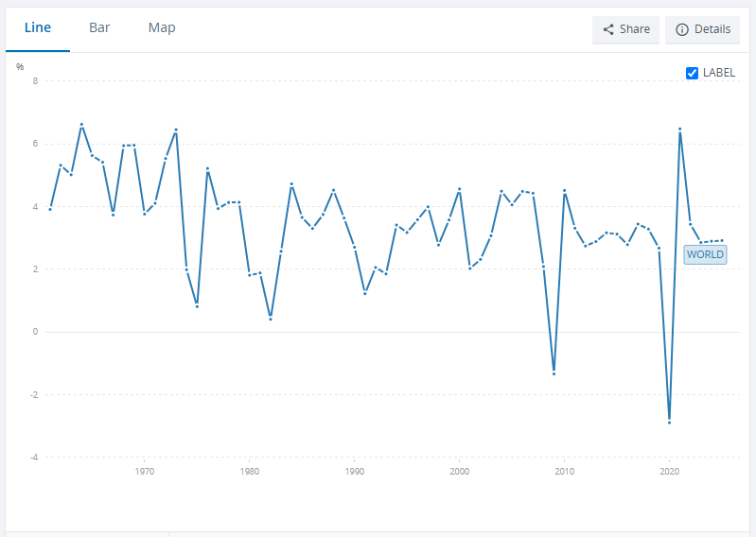Select the 2020 lowest data point
756x537 pixels.
[669, 423]
